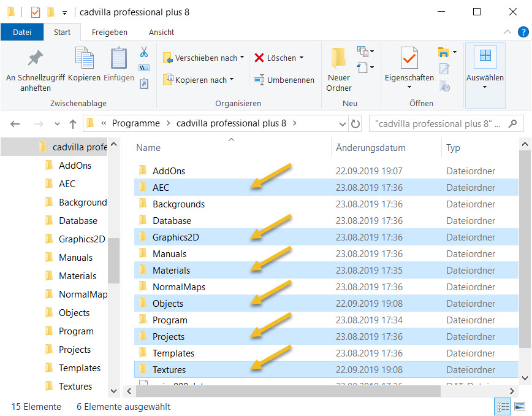The height and width of the screenshot is (416, 532).
Task: Open Customize Quick Access Toolbar dropdown
Action: click(x=64, y=13)
